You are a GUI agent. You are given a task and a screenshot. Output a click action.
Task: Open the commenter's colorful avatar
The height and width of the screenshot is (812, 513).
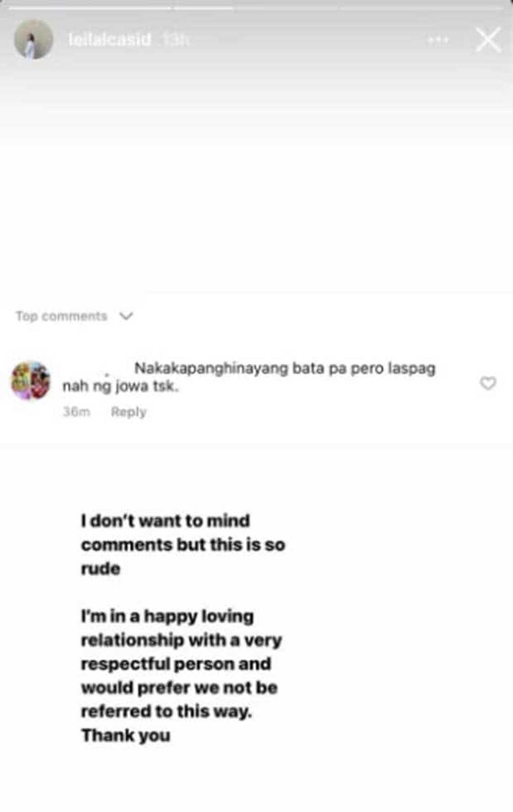31,380
